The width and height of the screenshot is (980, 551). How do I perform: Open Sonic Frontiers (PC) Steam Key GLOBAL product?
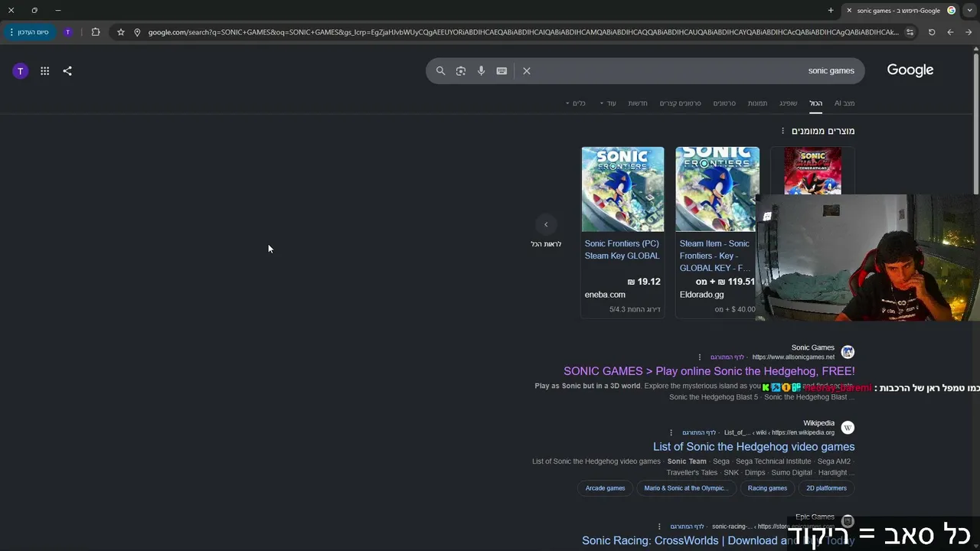pos(622,249)
